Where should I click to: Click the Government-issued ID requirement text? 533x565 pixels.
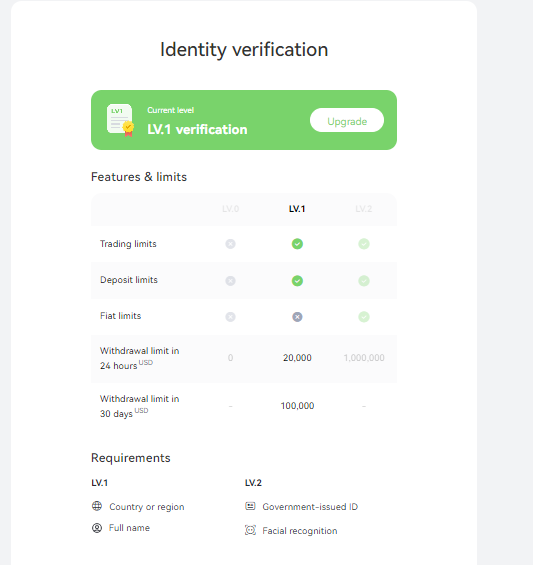[x=310, y=507]
